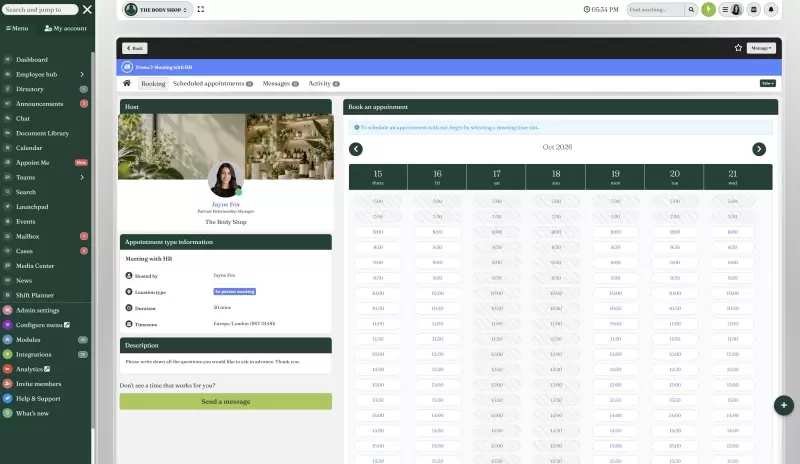Click the In-person meeting badge
This screenshot has height=464, width=800.
234,292
